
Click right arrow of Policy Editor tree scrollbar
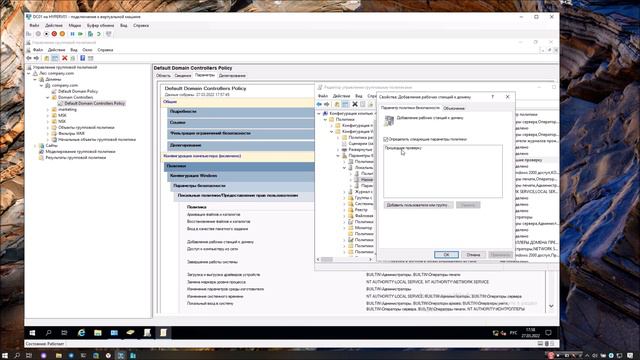click(x=370, y=260)
